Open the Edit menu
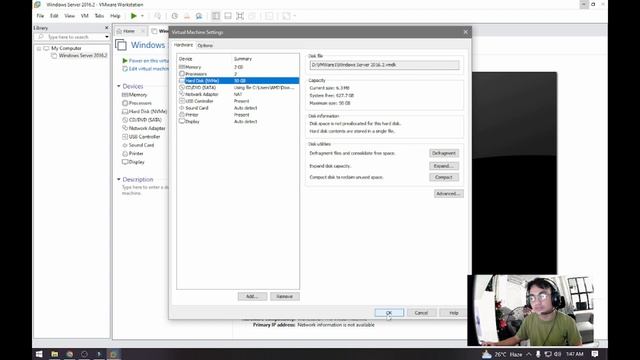The width and height of the screenshot is (640, 360). tap(54, 16)
